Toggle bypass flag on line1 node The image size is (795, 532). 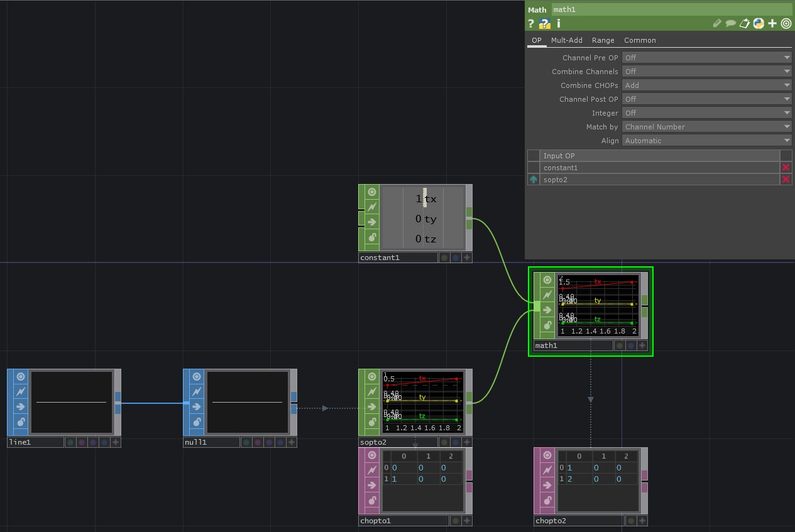(21, 392)
